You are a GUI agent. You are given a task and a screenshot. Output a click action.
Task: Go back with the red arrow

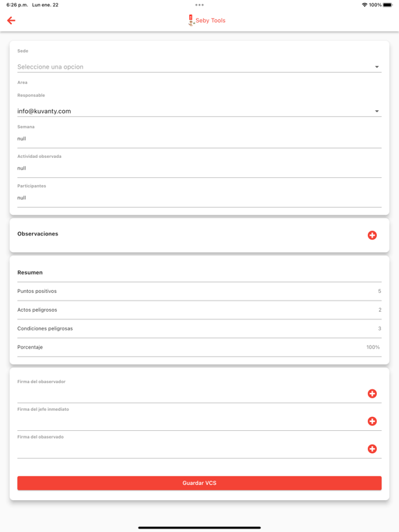[11, 20]
